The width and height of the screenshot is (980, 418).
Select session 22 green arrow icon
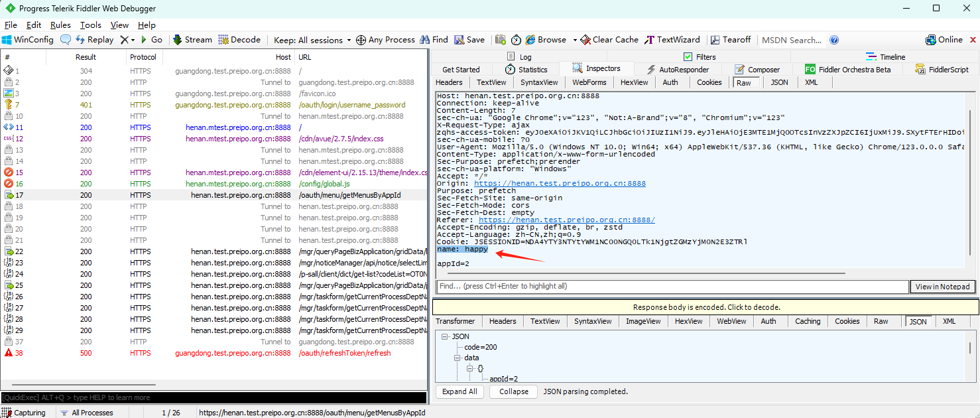(9, 251)
